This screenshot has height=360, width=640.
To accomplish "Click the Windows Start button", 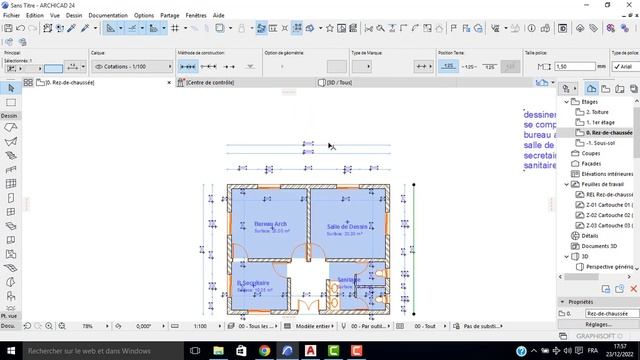I will (x=11, y=351).
